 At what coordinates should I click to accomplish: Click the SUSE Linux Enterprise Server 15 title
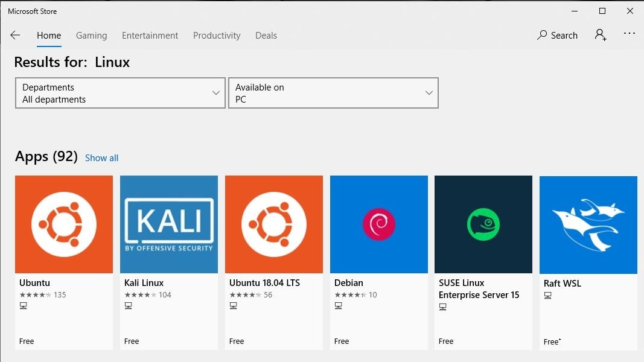(479, 289)
